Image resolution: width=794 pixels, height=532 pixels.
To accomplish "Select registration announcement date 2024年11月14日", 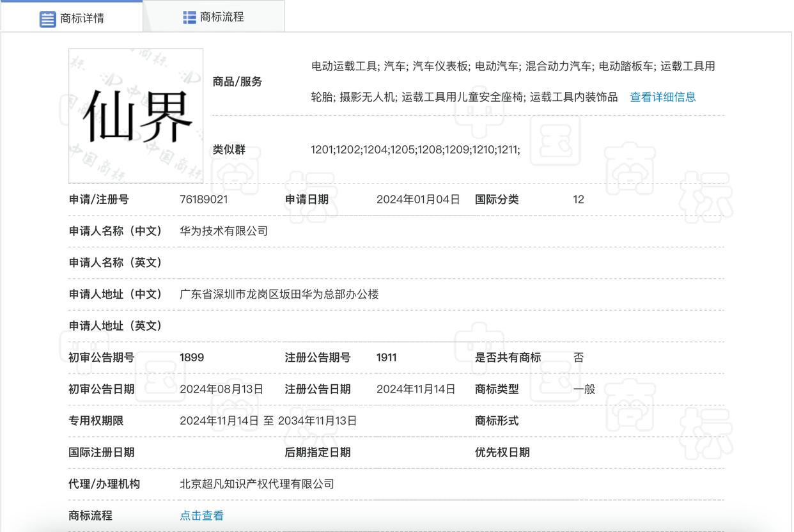I will click(416, 389).
